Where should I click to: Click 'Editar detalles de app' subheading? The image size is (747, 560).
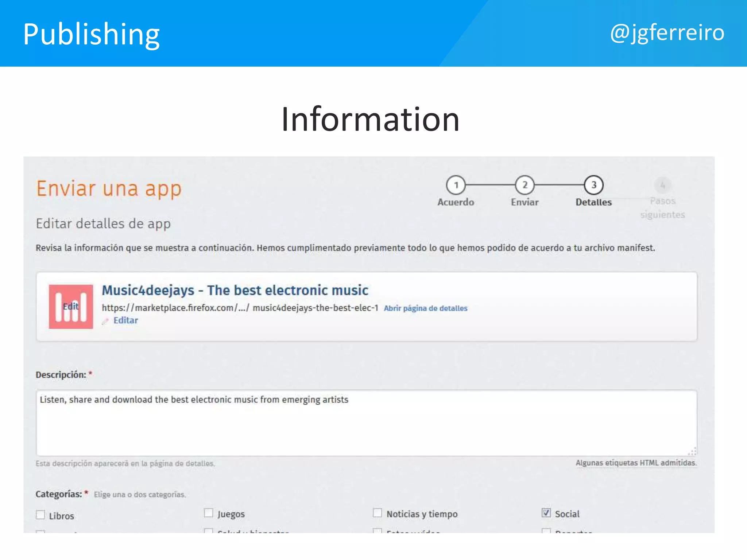[x=103, y=223]
